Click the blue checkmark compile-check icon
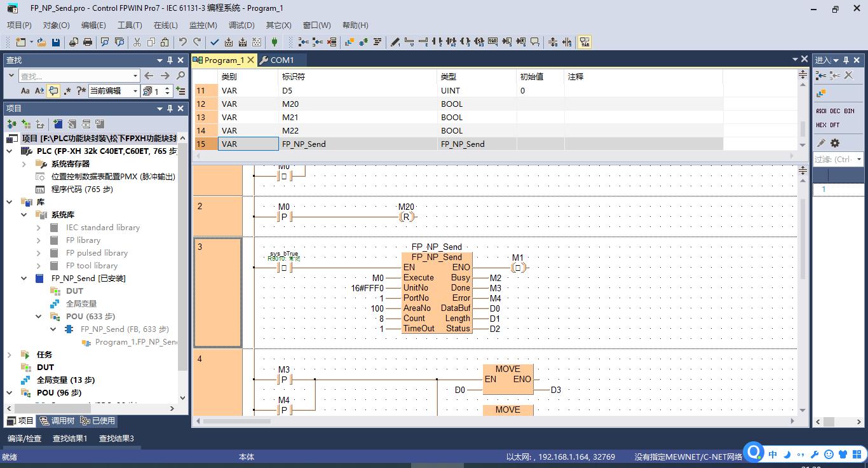The image size is (868, 468). click(x=215, y=42)
